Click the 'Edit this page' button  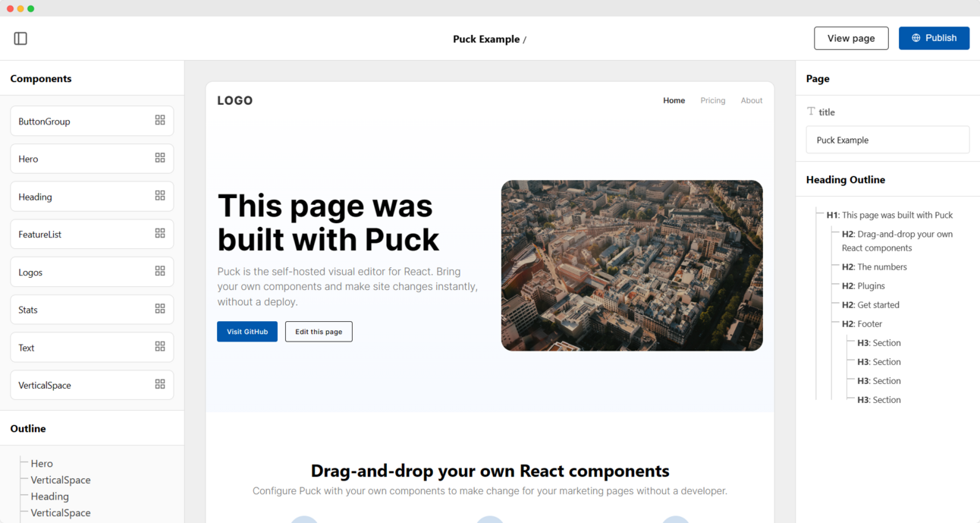coord(319,332)
